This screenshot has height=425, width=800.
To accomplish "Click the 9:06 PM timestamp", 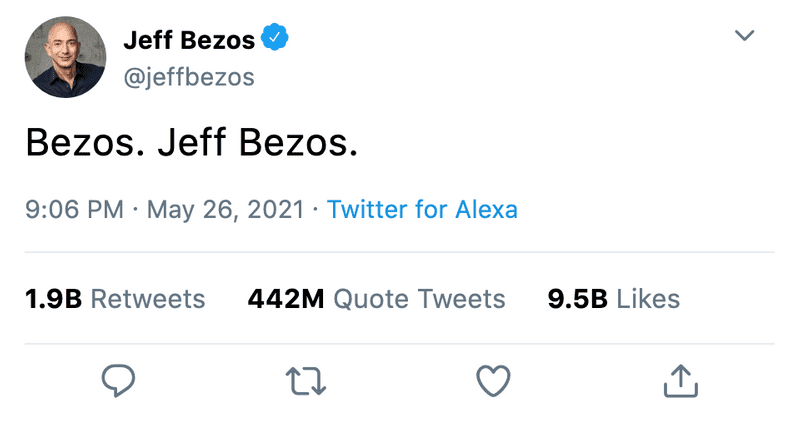I will (74, 210).
